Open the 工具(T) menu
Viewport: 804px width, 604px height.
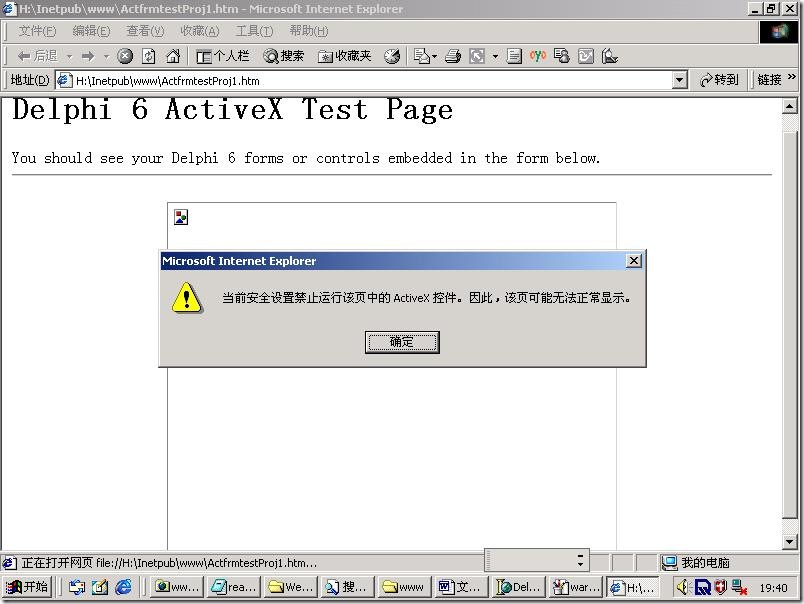point(254,31)
